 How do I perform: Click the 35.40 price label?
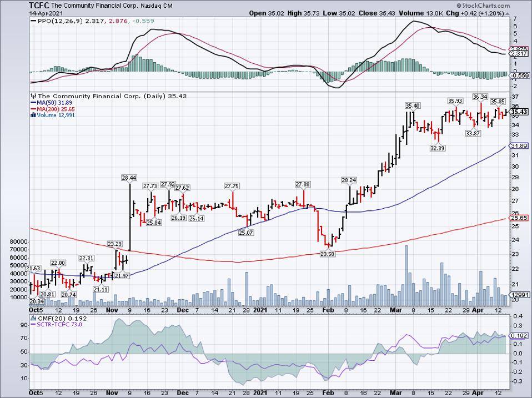click(x=413, y=105)
